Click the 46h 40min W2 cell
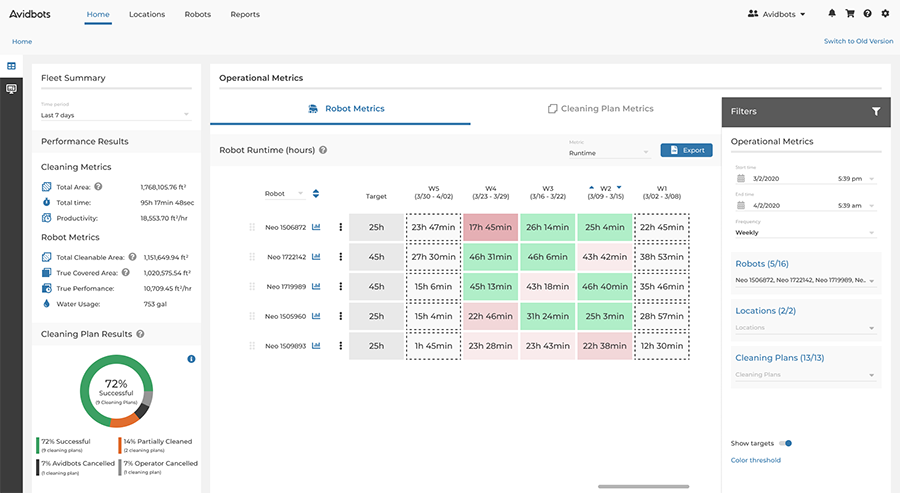900x493 pixels. point(604,286)
